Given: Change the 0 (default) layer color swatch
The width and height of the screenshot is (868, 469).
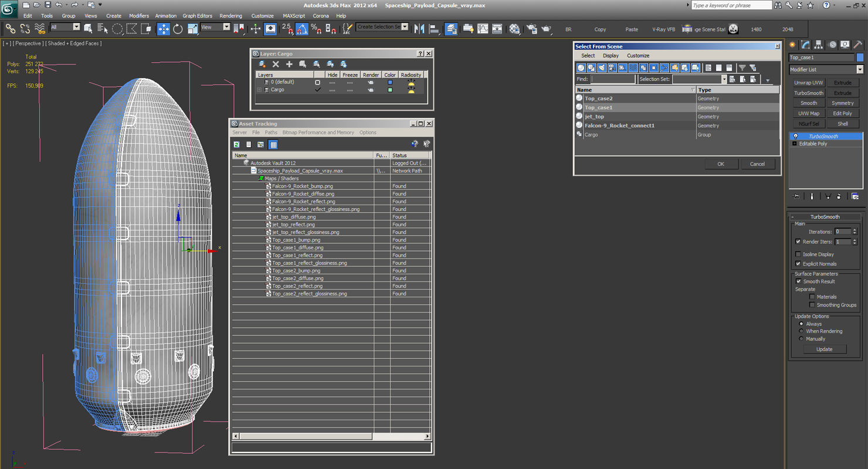Looking at the screenshot, I should click(x=390, y=82).
